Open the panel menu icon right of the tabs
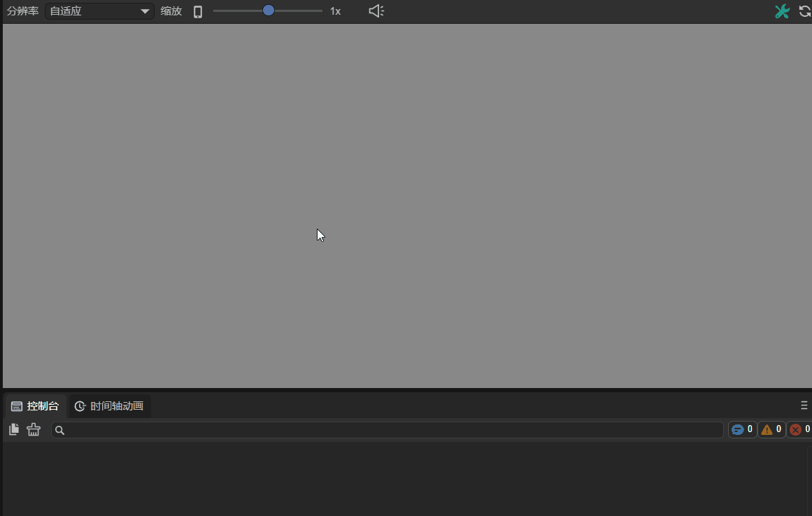Viewport: 812px width, 516px height. 804,406
